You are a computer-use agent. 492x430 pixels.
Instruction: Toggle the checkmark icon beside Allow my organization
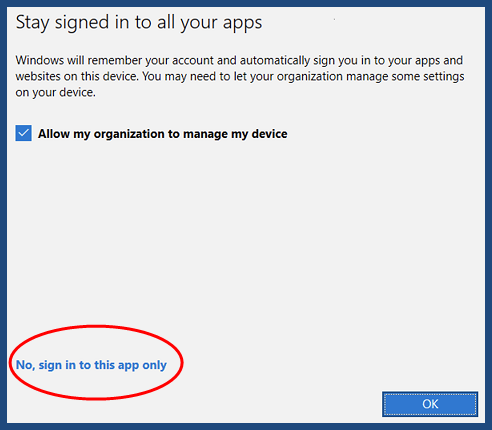tap(24, 133)
